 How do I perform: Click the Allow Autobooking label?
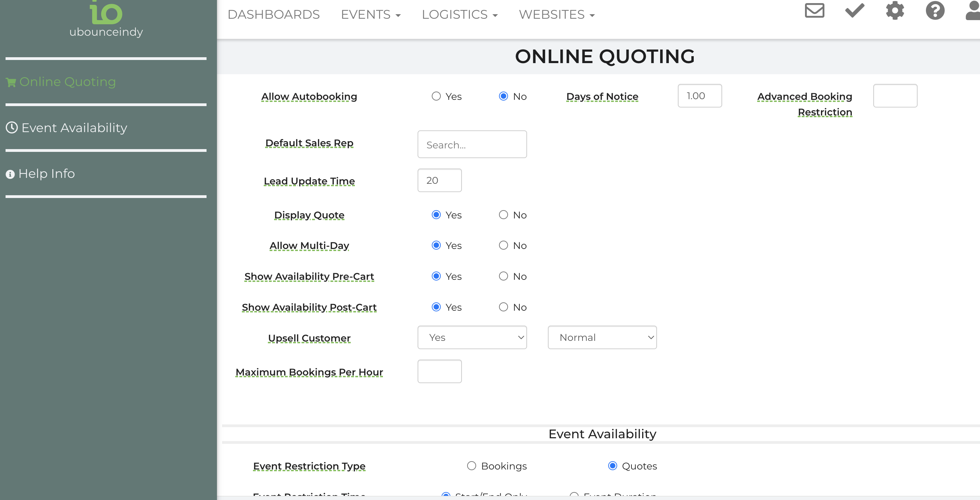[x=309, y=97]
